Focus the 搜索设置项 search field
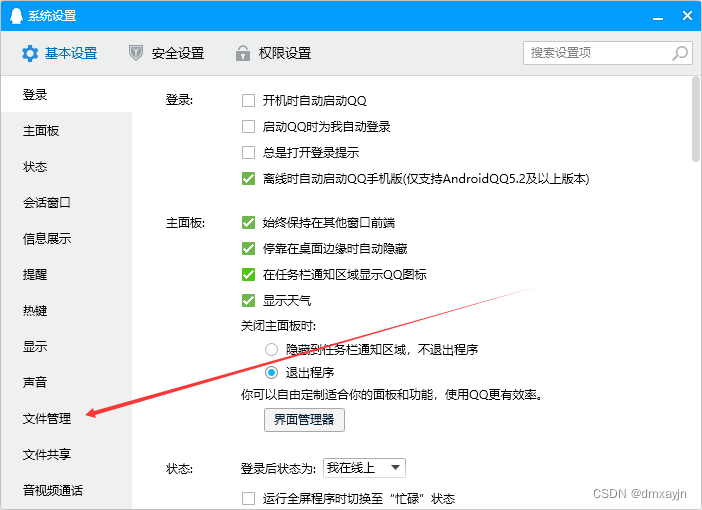 coord(608,53)
